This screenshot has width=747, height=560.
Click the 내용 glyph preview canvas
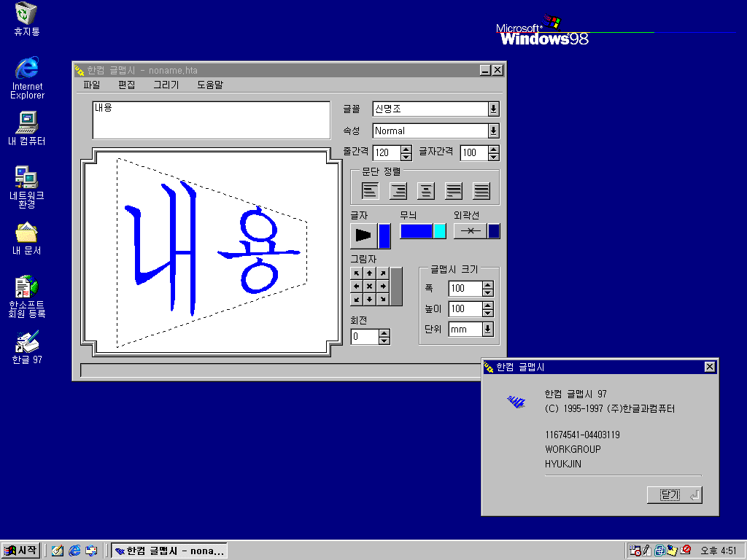212,252
